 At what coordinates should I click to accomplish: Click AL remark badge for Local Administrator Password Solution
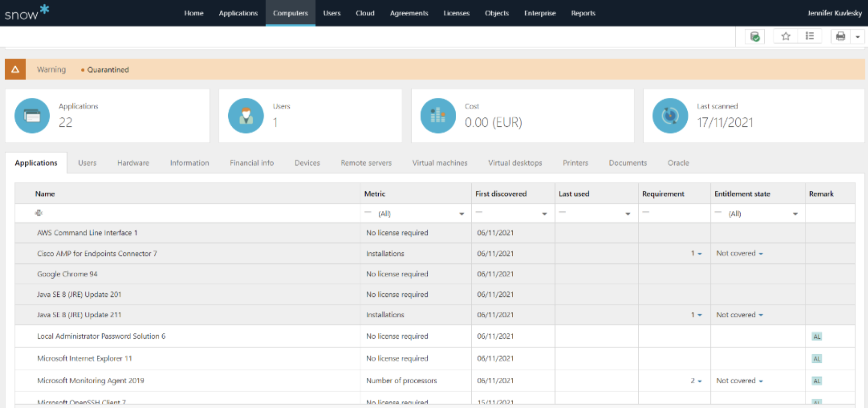tap(817, 337)
